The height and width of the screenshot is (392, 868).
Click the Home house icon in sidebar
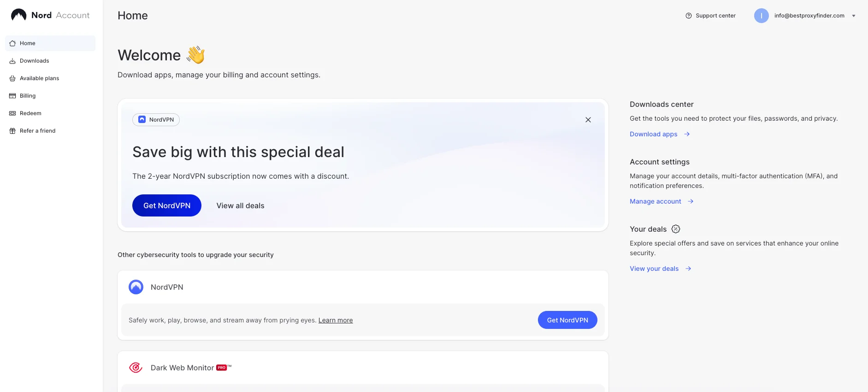(x=12, y=43)
